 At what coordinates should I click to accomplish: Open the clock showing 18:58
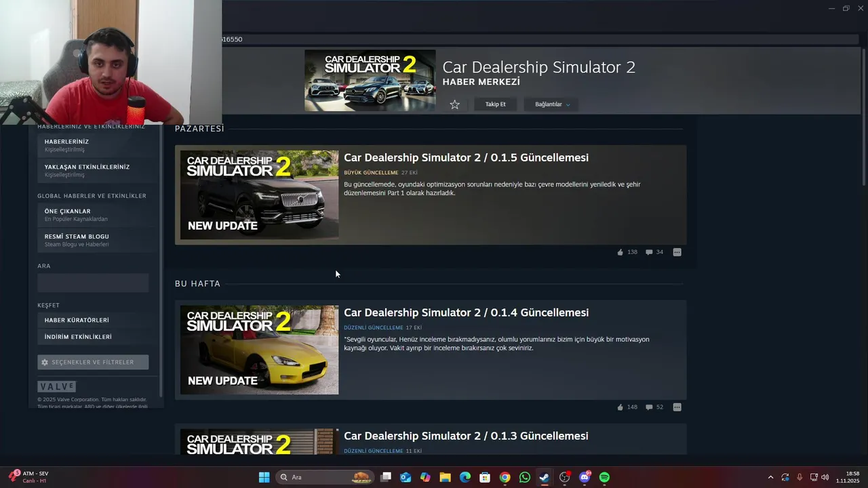click(848, 477)
